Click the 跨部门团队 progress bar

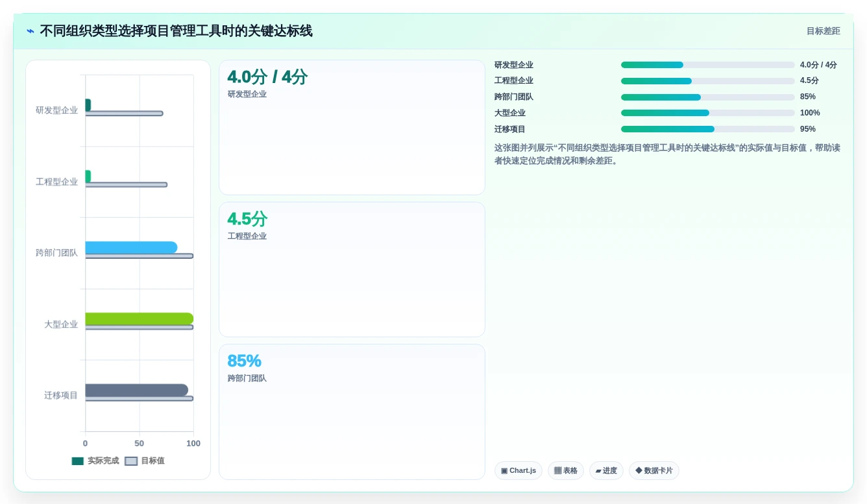[x=708, y=97]
